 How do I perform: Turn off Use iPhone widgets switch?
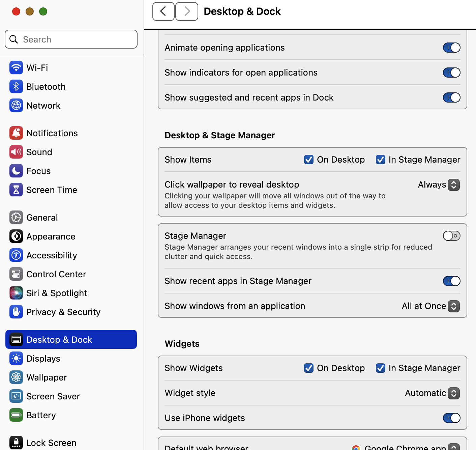(x=452, y=418)
